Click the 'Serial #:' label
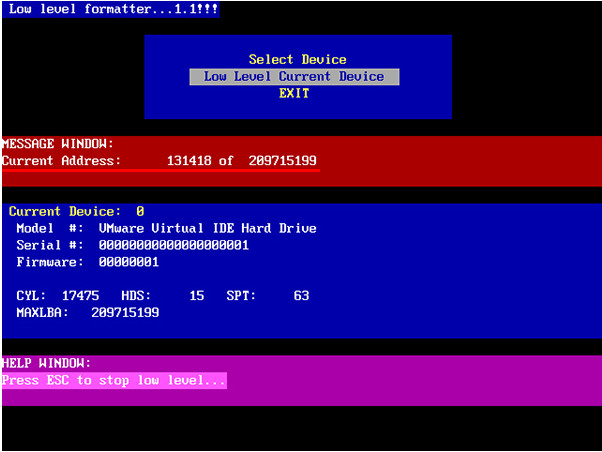Image resolution: width=602 pixels, height=452 pixels. 50,245
